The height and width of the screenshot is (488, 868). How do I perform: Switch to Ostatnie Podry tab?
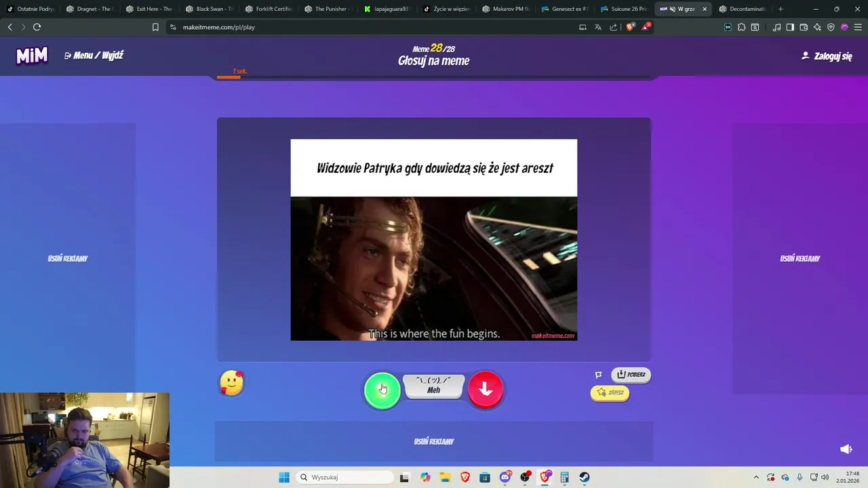[30, 9]
